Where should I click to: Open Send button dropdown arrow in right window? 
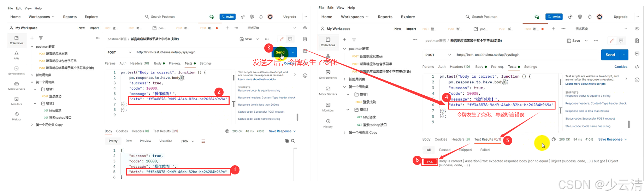click(624, 55)
